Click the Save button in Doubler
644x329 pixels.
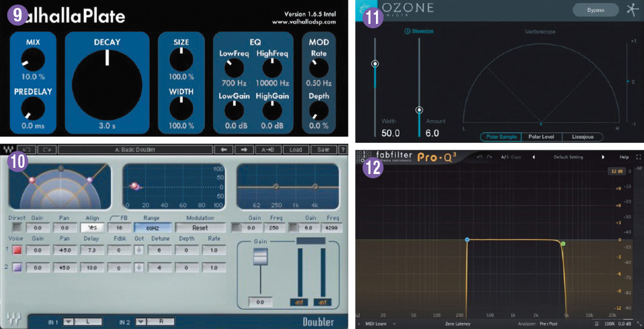coord(323,149)
